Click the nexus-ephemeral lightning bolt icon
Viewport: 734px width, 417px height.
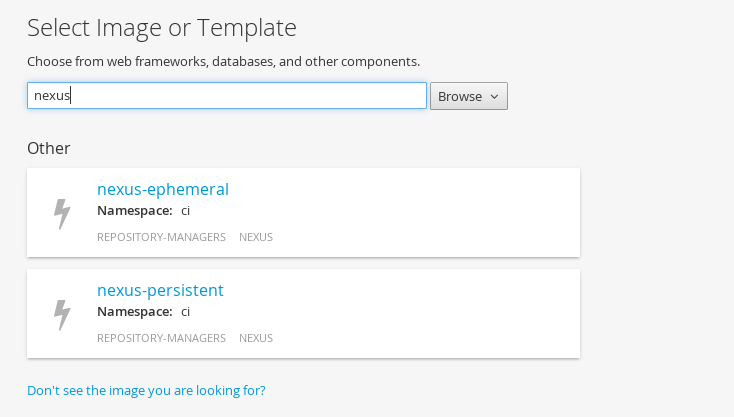pos(62,214)
